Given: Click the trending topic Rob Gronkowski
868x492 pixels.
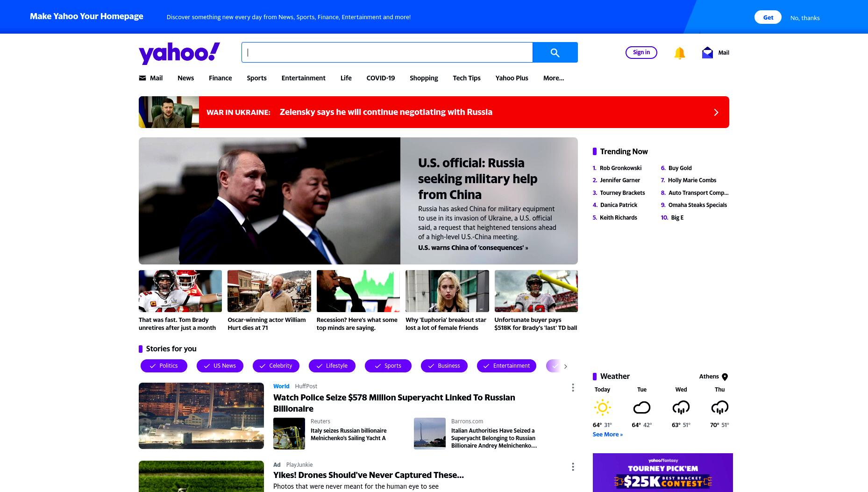Looking at the screenshot, I should click(x=620, y=168).
